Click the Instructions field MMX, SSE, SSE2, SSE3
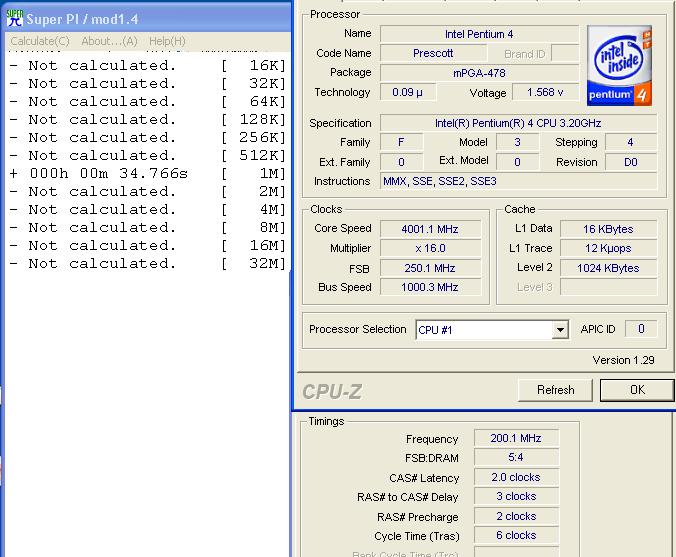The width and height of the screenshot is (676, 557). [x=518, y=181]
